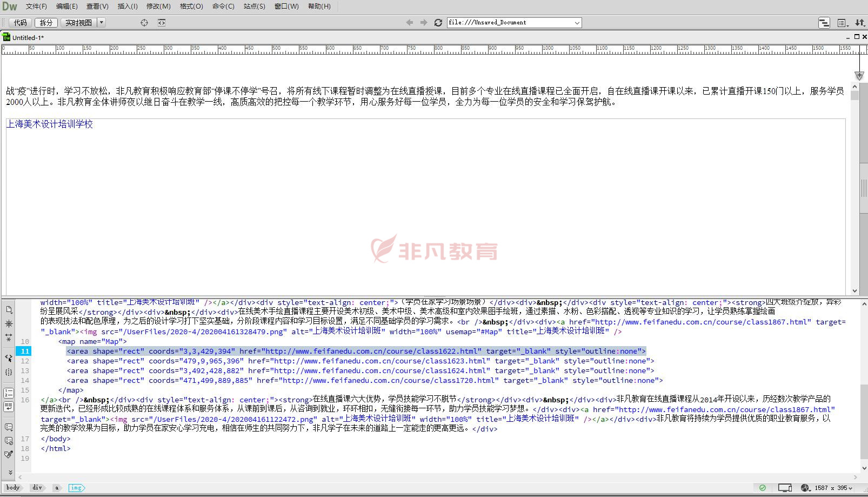
Task: Select the body tag in tag selector
Action: pos(13,488)
